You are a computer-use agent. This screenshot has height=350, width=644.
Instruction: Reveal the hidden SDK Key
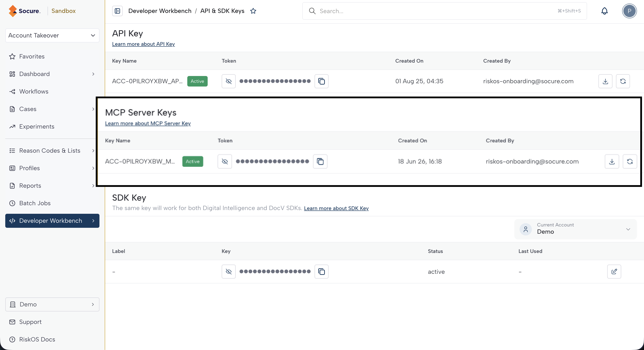pos(228,271)
